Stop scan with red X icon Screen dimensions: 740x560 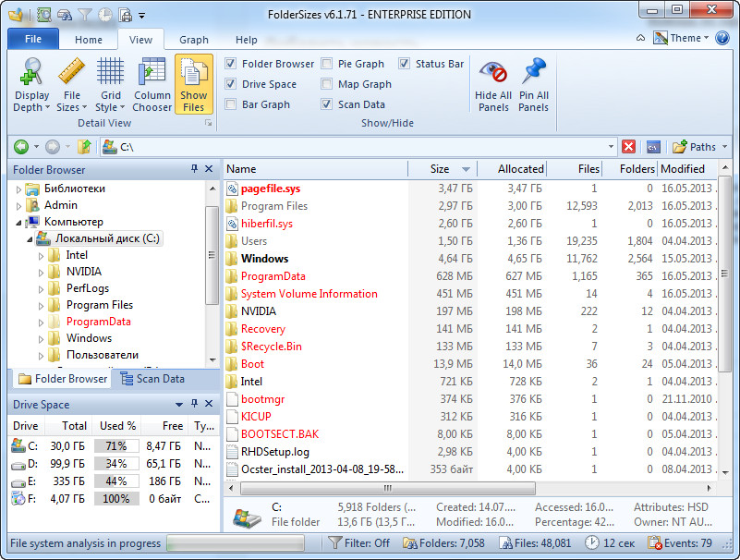click(x=628, y=147)
